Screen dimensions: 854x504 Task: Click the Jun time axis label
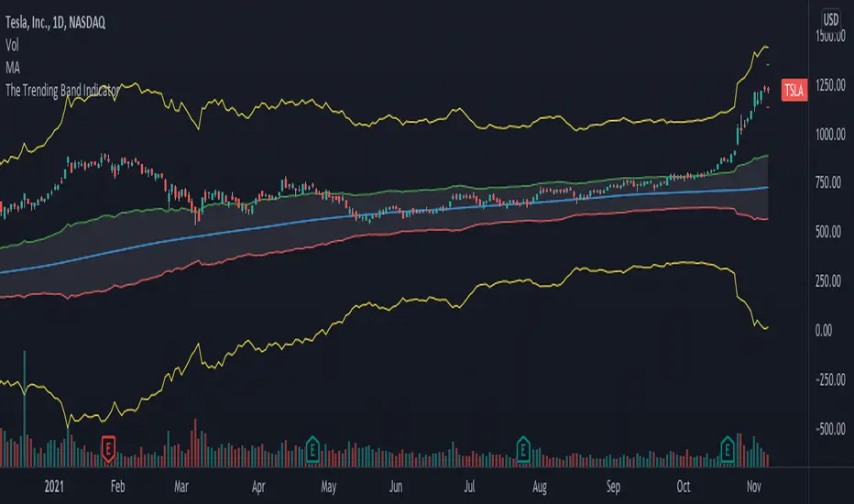(396, 487)
